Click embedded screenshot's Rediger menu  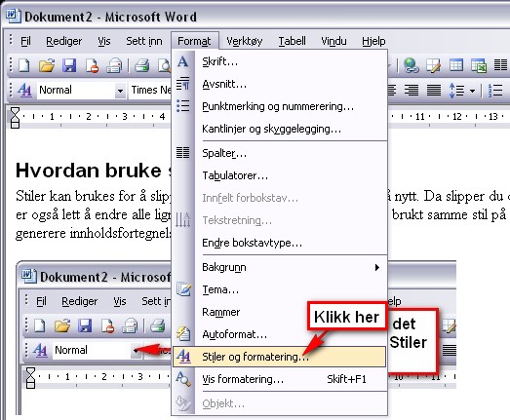pos(79,301)
